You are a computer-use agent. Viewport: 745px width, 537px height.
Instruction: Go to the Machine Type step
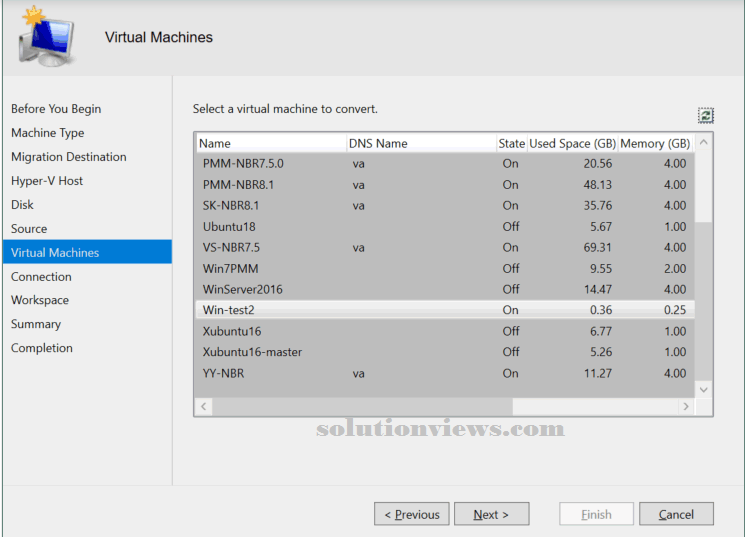[48, 133]
